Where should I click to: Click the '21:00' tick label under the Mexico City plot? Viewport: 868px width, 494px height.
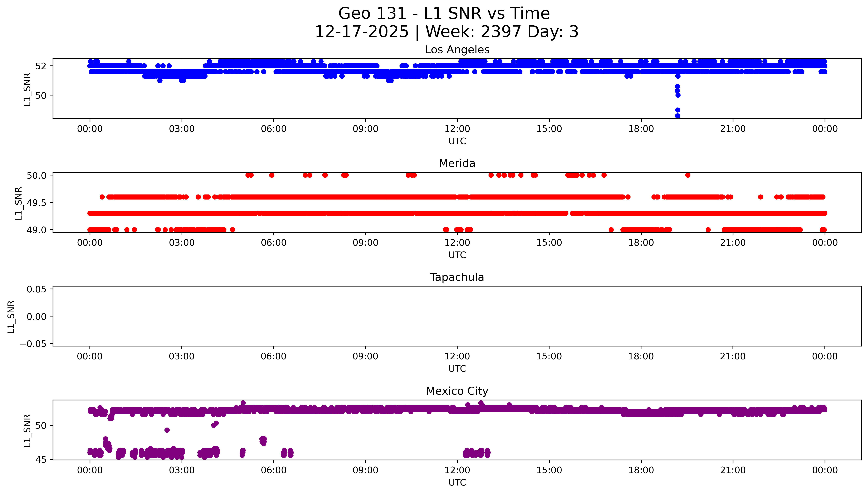pyautogui.click(x=733, y=470)
